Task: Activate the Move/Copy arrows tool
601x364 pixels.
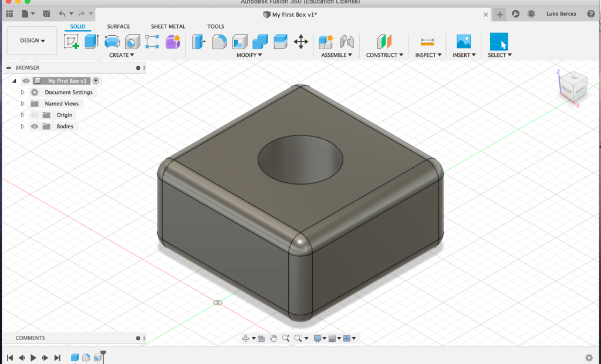Action: 300,42
